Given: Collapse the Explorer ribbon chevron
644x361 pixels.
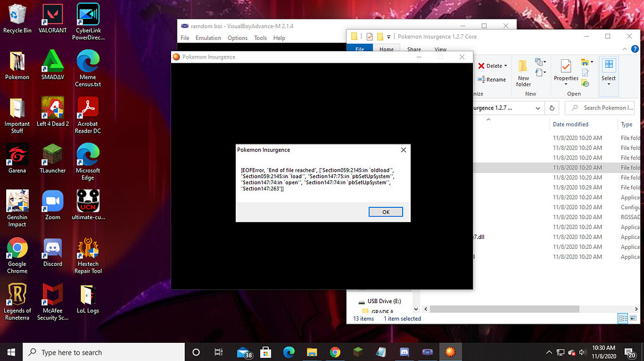Looking at the screenshot, I should [x=625, y=49].
